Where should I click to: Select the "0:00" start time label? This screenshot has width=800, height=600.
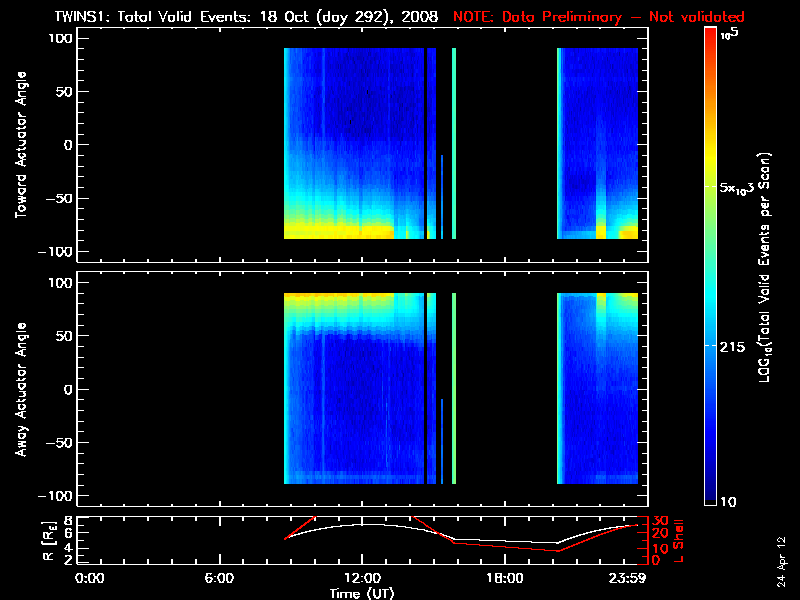tap(90, 578)
